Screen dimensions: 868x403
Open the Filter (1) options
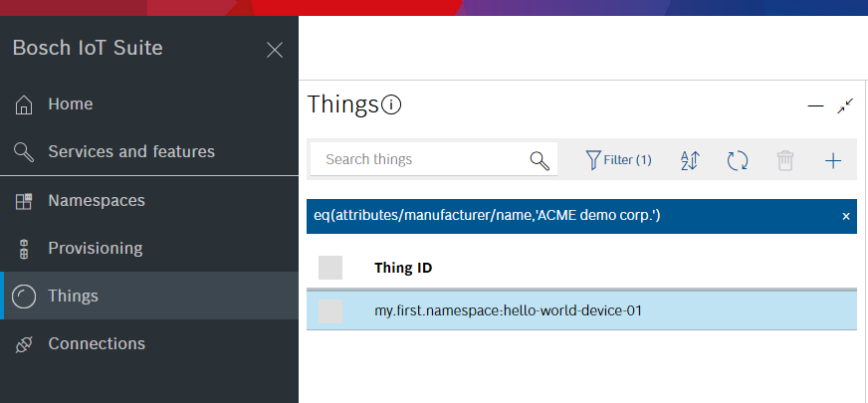[618, 160]
